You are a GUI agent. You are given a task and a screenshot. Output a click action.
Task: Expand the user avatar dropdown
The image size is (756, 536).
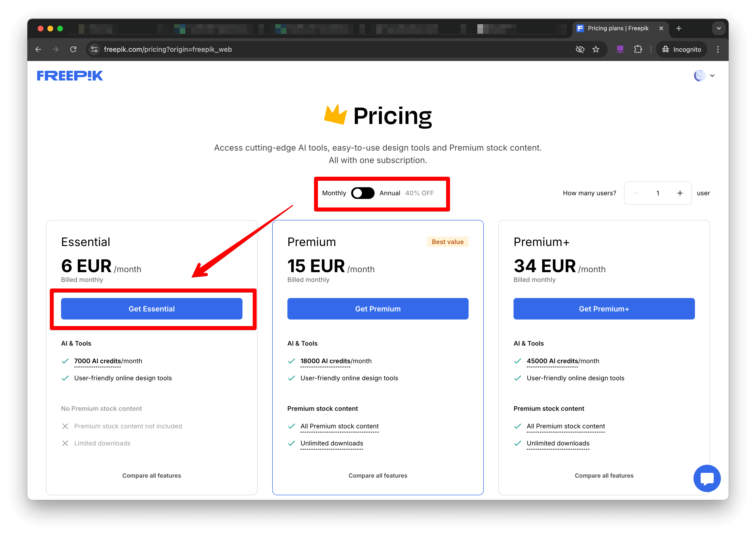[x=704, y=76]
